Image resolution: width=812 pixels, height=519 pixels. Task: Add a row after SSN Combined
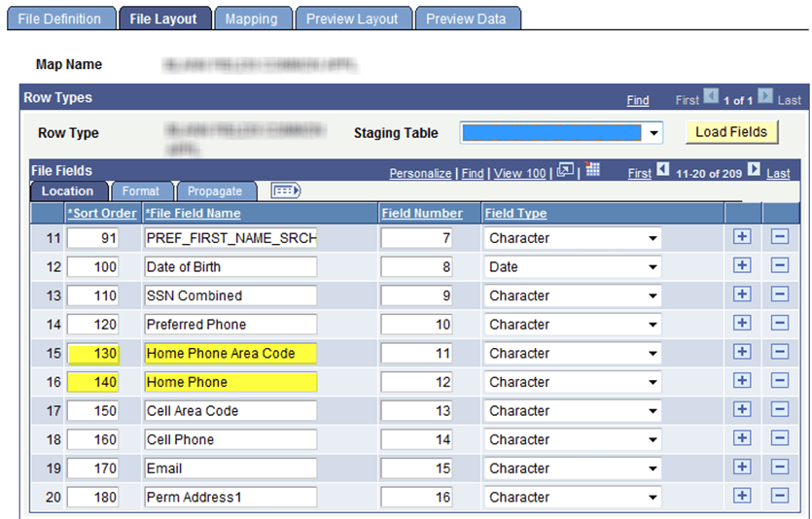[x=742, y=294]
